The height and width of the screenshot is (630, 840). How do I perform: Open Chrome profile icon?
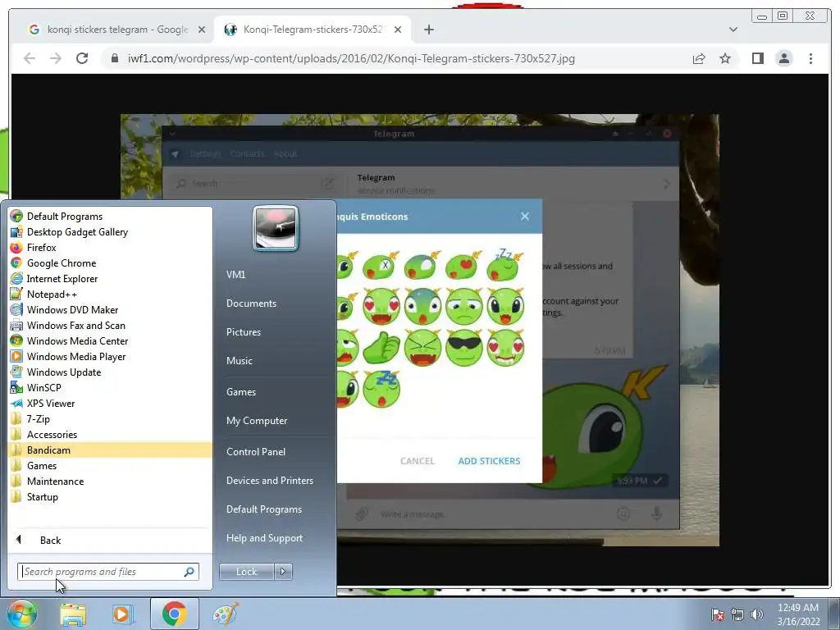[783, 58]
